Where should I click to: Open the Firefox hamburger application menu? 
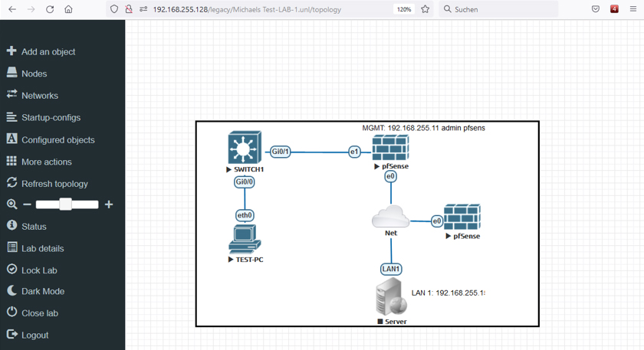point(632,9)
